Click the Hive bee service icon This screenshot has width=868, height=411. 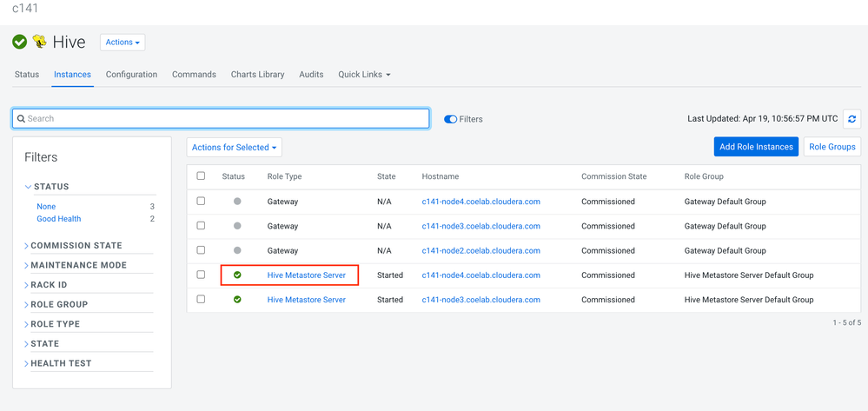click(x=39, y=42)
